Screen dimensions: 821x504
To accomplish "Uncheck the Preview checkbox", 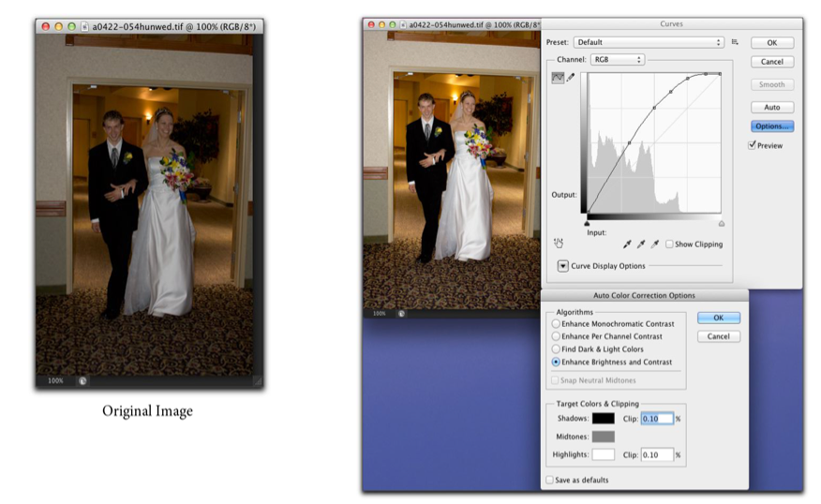I will click(753, 145).
